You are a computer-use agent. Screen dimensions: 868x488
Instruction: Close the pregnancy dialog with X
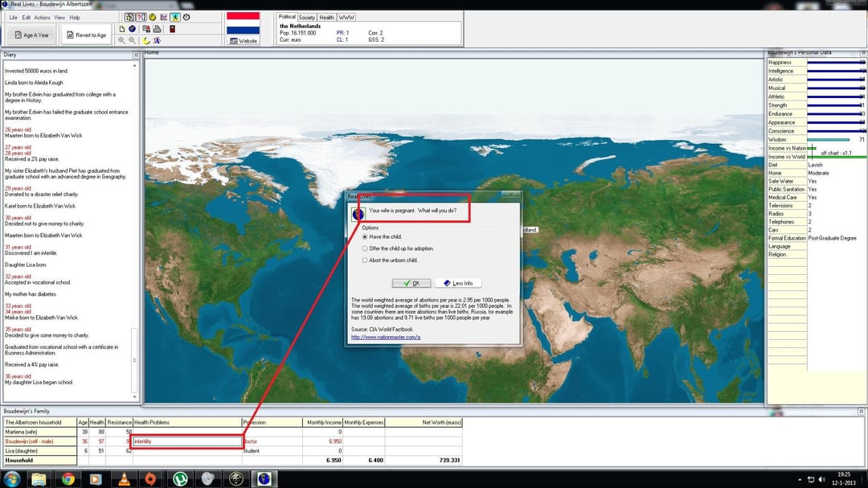coord(511,195)
